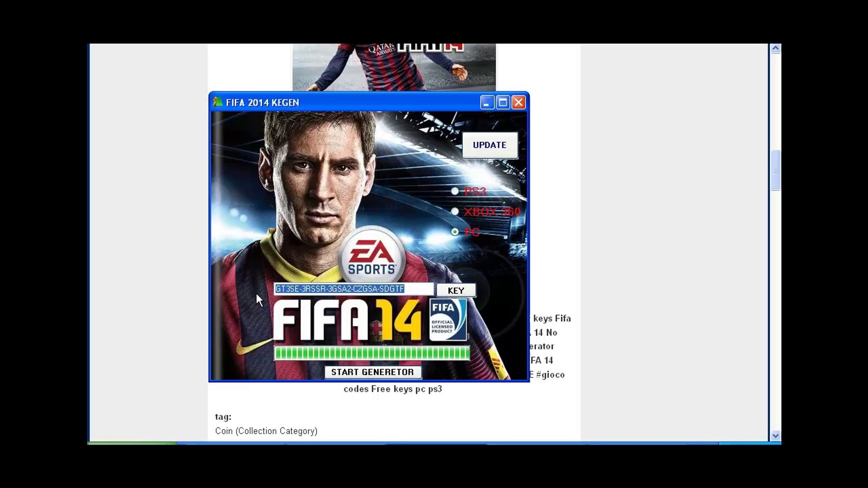Click the page scrollbar down arrow
Screen dimensions: 868x488
coord(775,436)
